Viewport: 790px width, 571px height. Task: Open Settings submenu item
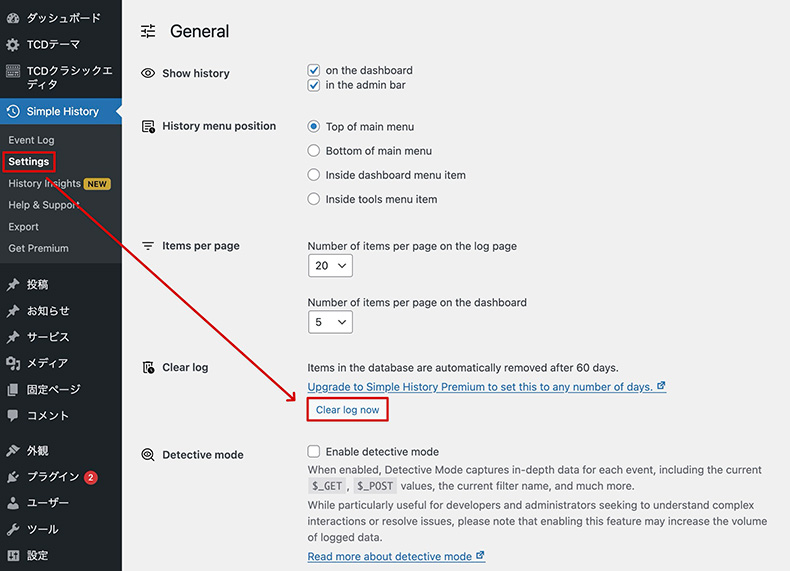click(29, 162)
